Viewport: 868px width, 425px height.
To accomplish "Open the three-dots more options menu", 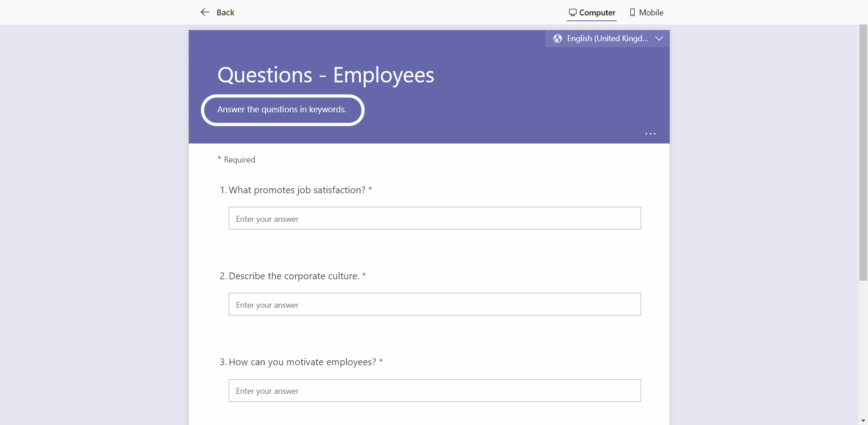I will [x=651, y=134].
